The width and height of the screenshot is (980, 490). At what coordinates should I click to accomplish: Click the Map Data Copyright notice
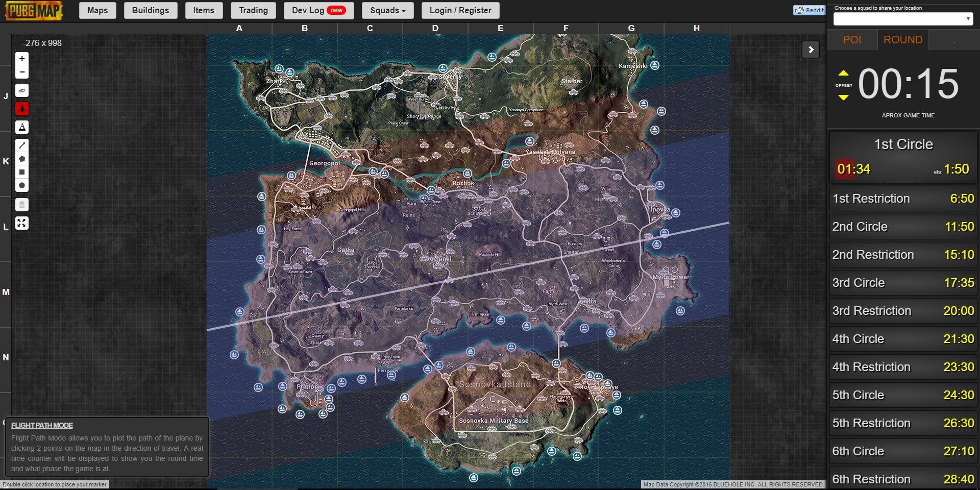[732, 484]
